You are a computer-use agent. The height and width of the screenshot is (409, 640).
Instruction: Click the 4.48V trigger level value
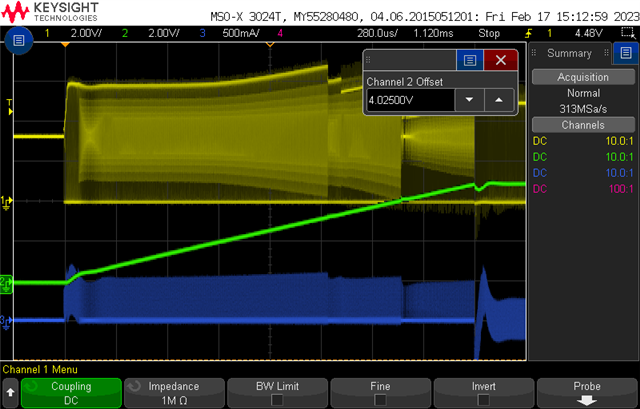click(588, 33)
